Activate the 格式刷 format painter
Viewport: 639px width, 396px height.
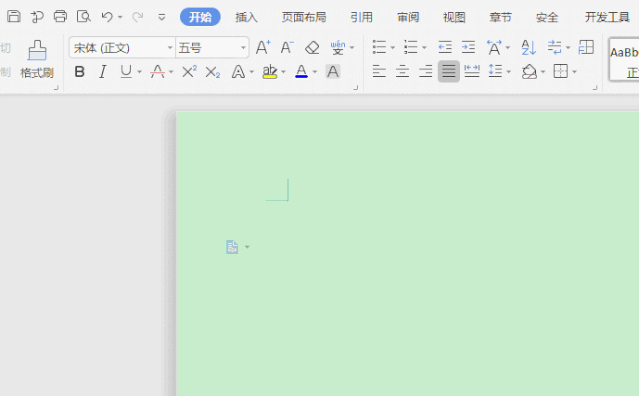click(x=37, y=59)
